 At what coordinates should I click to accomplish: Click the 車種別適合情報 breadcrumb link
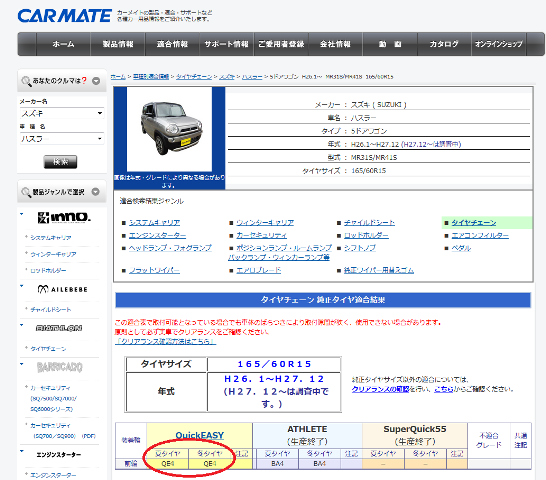(x=151, y=77)
